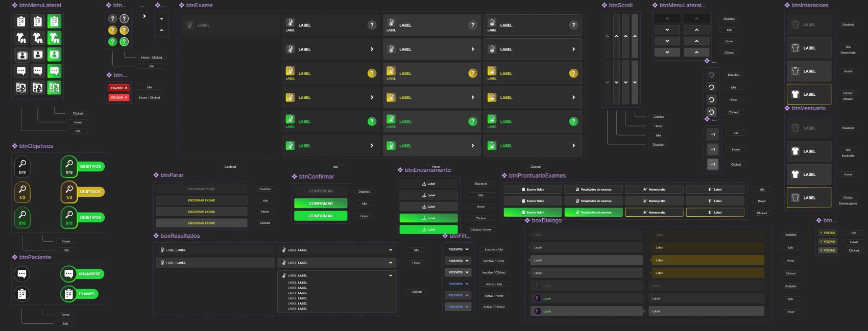
Task: Select yellow-outlined Label tab in btnProntuarioExames
Action: pyautogui.click(x=715, y=212)
